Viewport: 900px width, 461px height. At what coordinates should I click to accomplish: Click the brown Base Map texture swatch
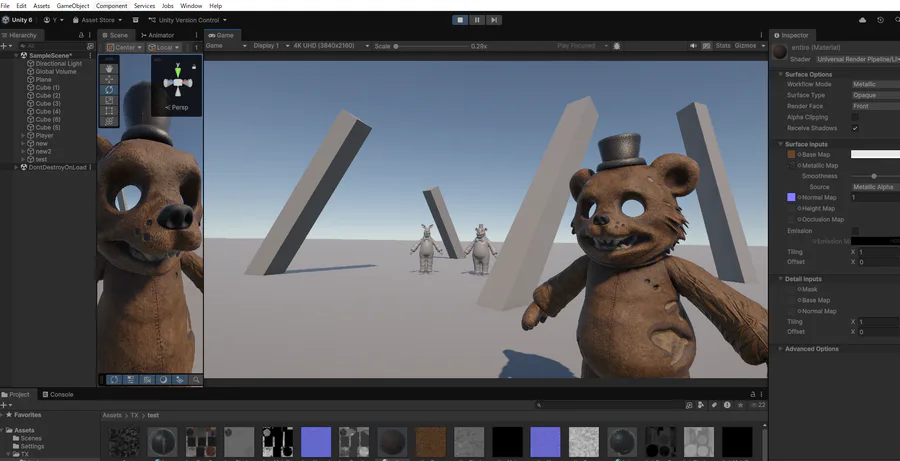[791, 154]
